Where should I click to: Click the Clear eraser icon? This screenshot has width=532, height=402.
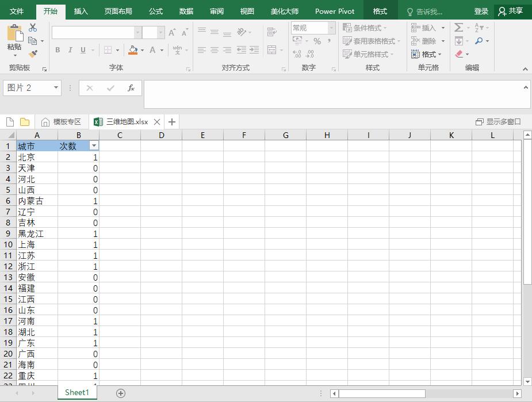click(459, 54)
